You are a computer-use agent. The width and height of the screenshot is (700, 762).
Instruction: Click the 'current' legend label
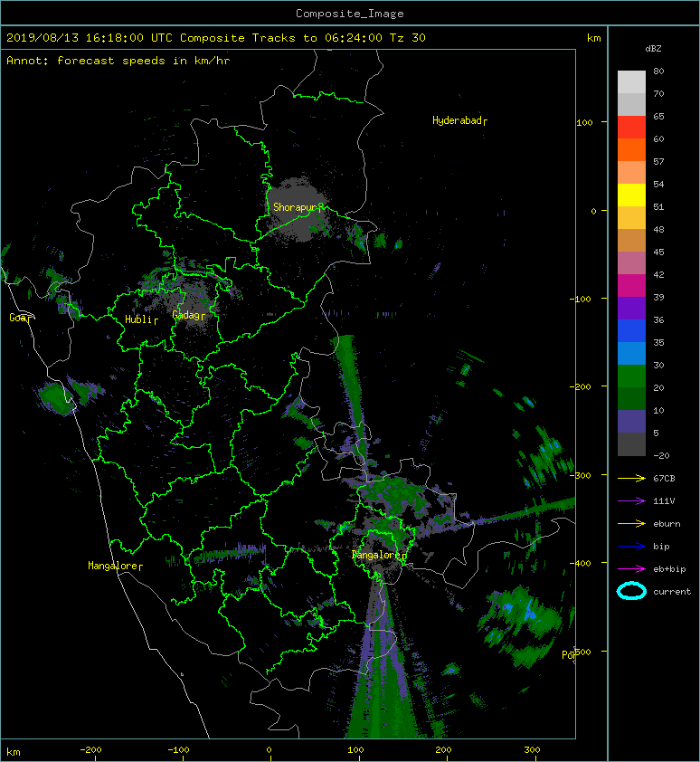(672, 592)
